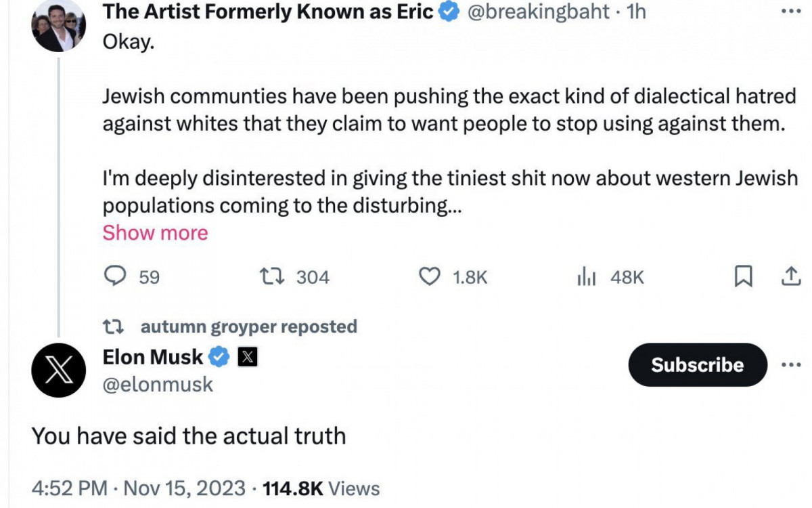Open view analytics bar chart icon
The width and height of the screenshot is (812, 508).
[x=585, y=276]
